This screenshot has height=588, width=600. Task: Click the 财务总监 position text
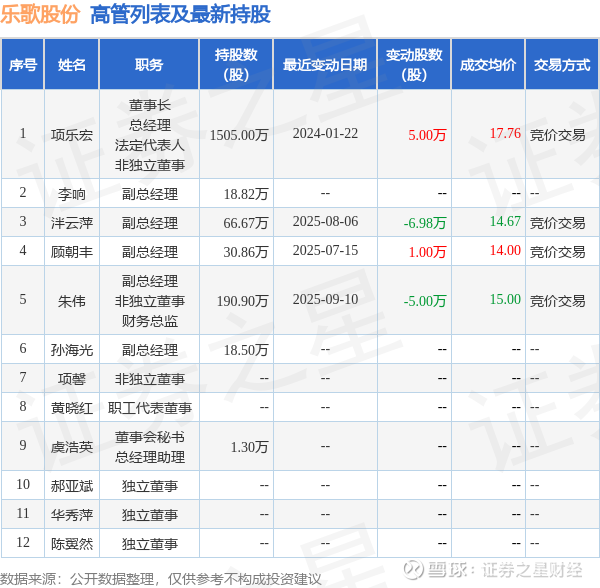click(x=149, y=321)
